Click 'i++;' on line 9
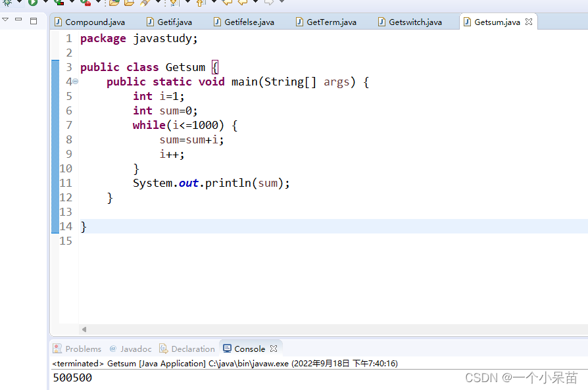Screen dimensions: 588x390 (172, 154)
